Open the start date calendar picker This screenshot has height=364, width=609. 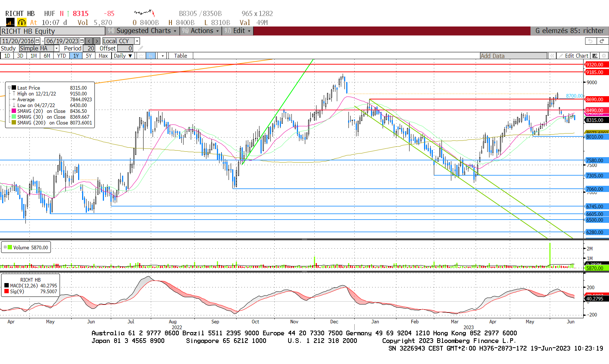coord(37,41)
